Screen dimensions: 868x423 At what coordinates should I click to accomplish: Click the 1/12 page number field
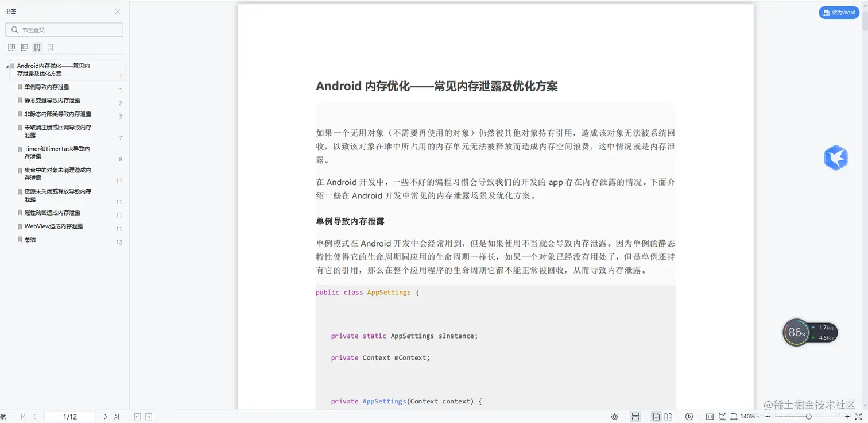(x=70, y=417)
